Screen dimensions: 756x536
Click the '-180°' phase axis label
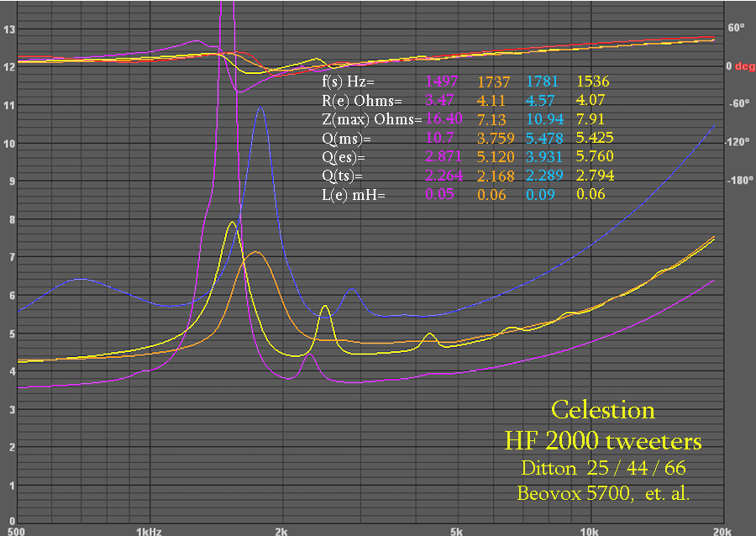point(740,180)
